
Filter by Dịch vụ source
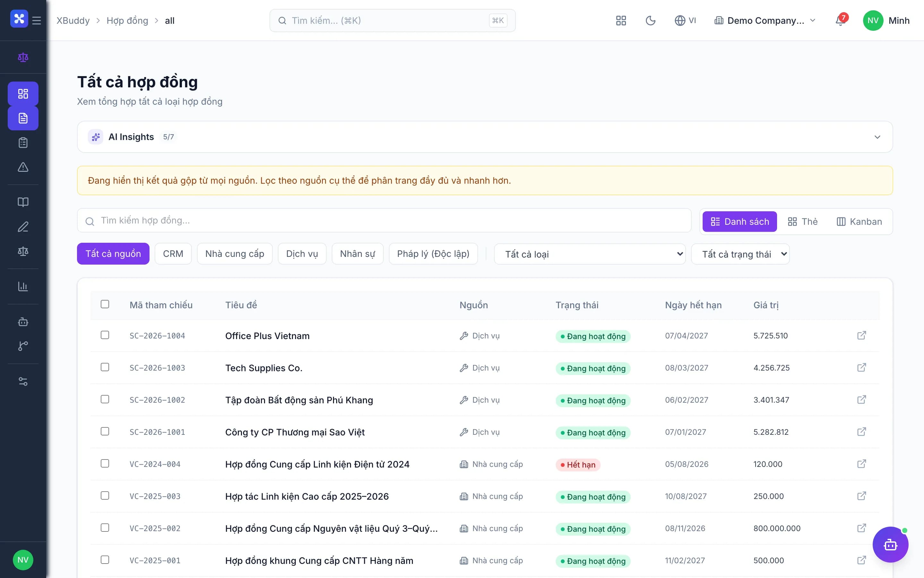pyautogui.click(x=302, y=254)
